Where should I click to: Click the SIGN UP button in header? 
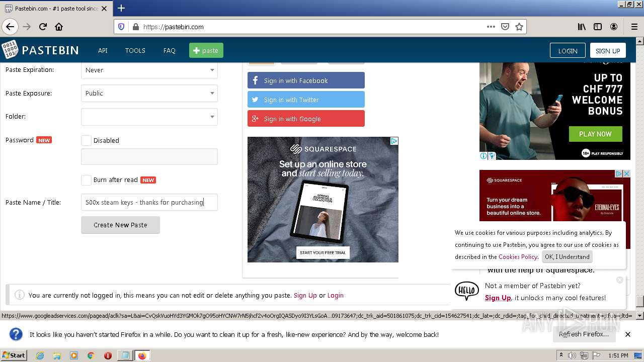608,50
